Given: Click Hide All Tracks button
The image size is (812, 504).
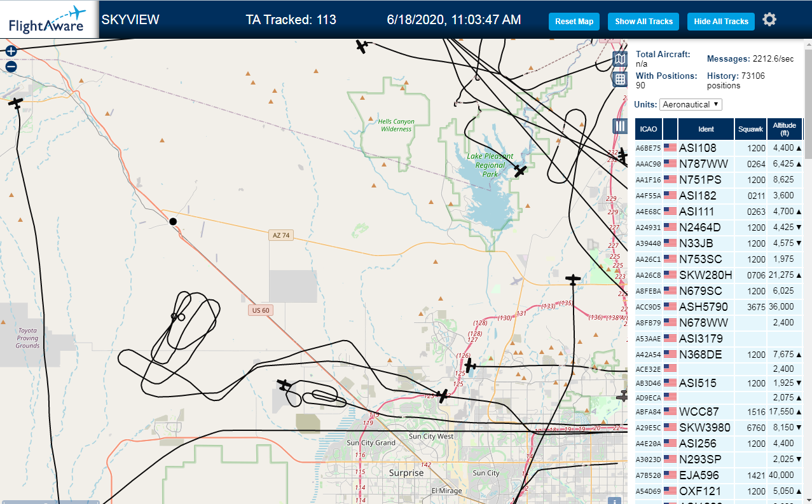Looking at the screenshot, I should pyautogui.click(x=721, y=22).
